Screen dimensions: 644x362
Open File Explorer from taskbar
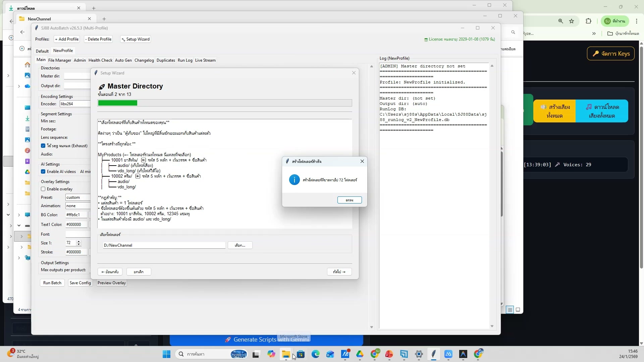pyautogui.click(x=286, y=354)
